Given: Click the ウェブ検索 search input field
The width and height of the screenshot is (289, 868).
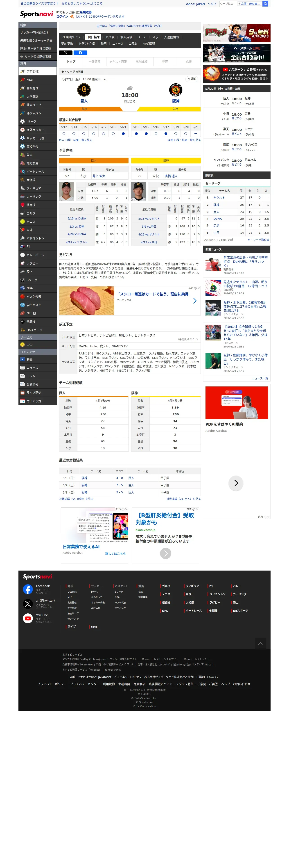Looking at the screenshot, I should point(241,4).
